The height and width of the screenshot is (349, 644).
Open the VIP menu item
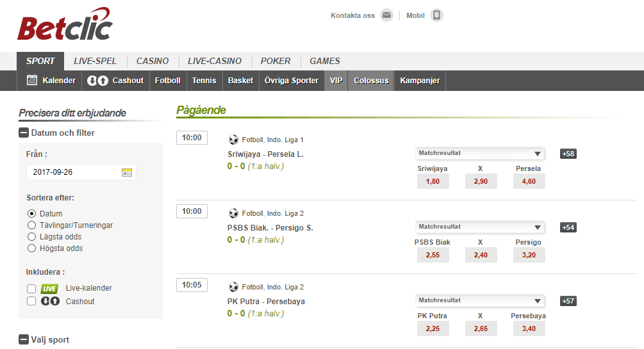click(336, 81)
